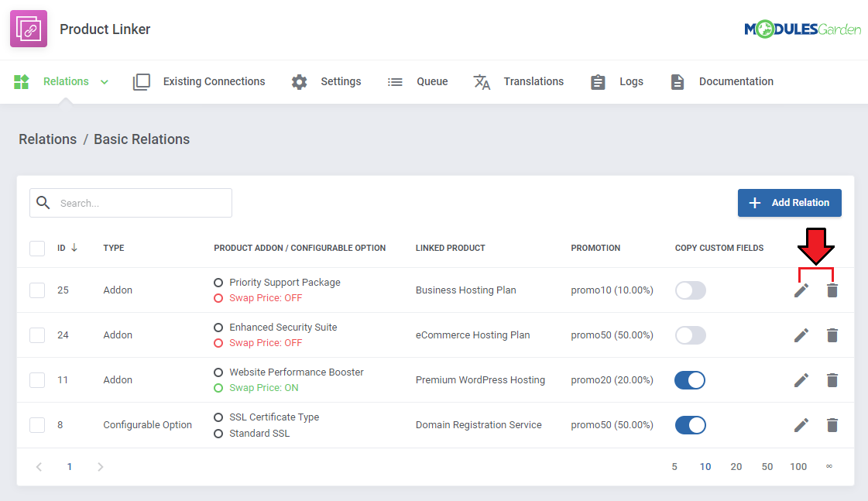The image size is (868, 501).
Task: Open the Relations tab
Action: 66,81
